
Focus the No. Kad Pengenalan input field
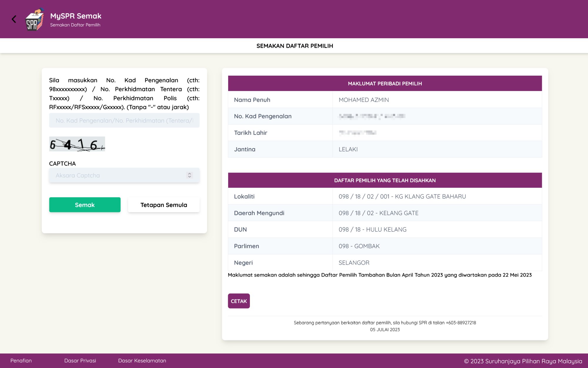(124, 120)
